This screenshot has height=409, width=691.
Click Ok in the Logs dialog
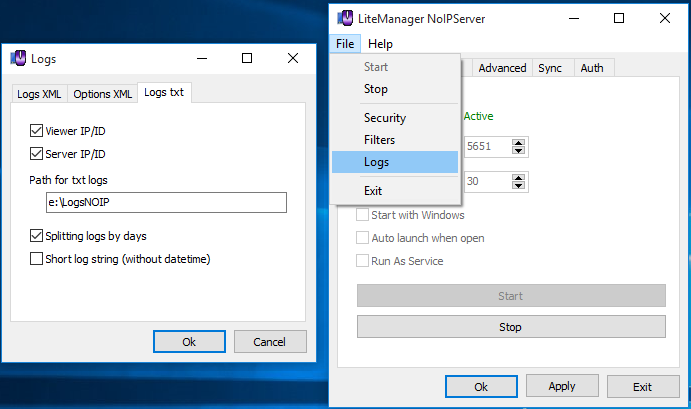coord(189,342)
